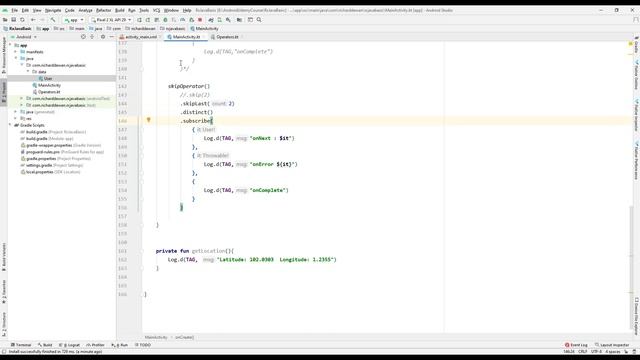Click the Save All toolbar icon

[x=13, y=20]
